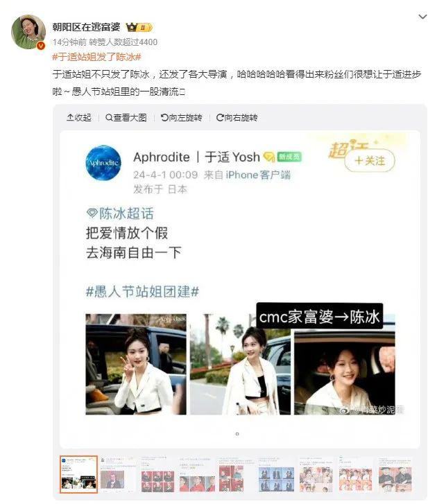This screenshot has height=504, width=428.
Task: Select the second thumbnail in strip
Action: [118, 474]
